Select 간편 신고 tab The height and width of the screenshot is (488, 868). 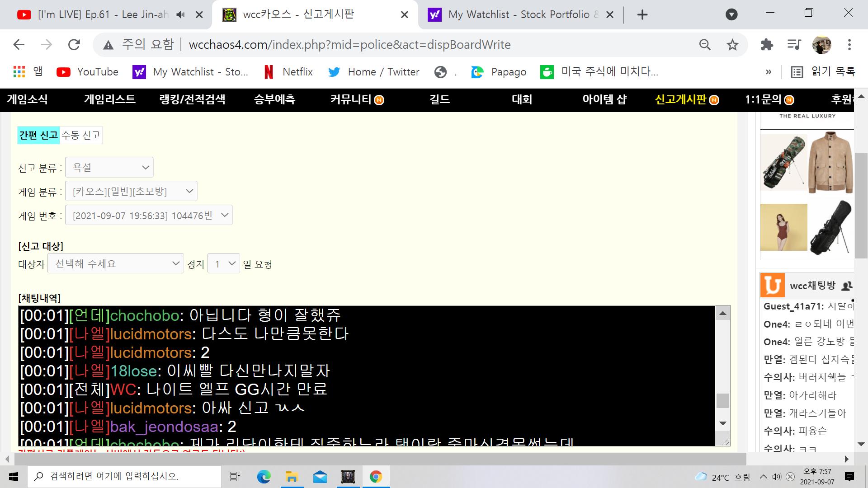pos(37,135)
